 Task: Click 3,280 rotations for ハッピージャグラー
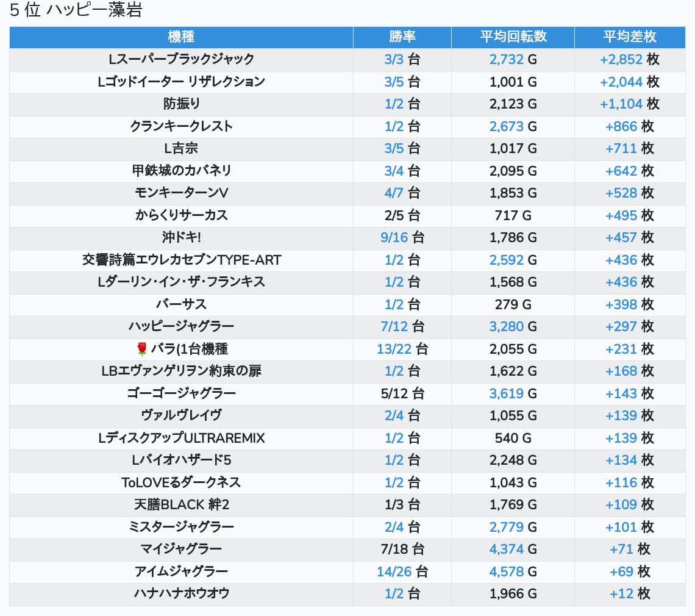click(506, 326)
